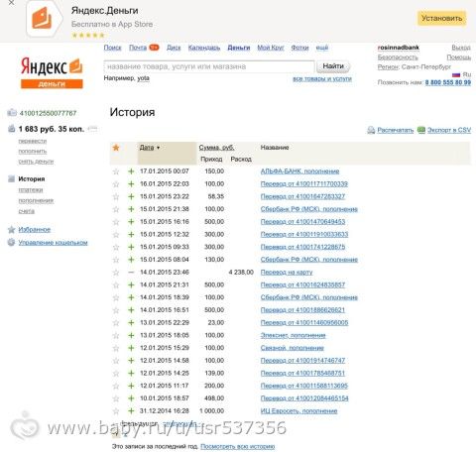The width and height of the screenshot is (476, 452).
Task: Open ИЦ Евросеть, пополнение transaction
Action: [298, 411]
